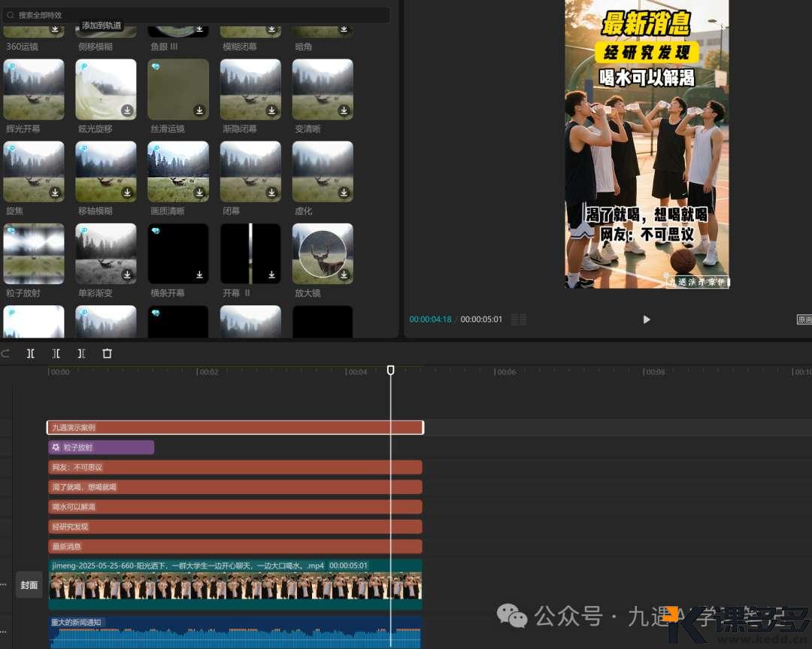
Task: Select the 喝水可以解渴 text clip
Action: click(235, 507)
